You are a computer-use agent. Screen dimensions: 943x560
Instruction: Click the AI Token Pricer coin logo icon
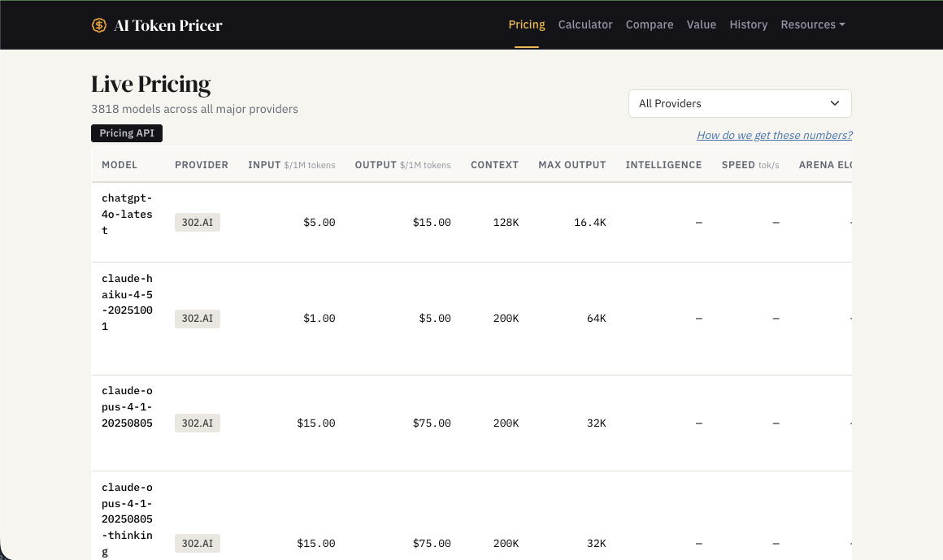point(99,25)
